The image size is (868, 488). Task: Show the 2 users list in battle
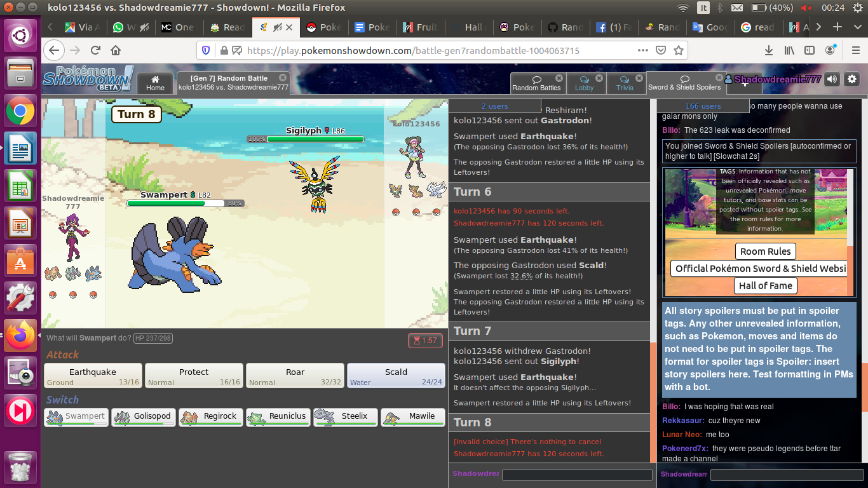coord(494,106)
